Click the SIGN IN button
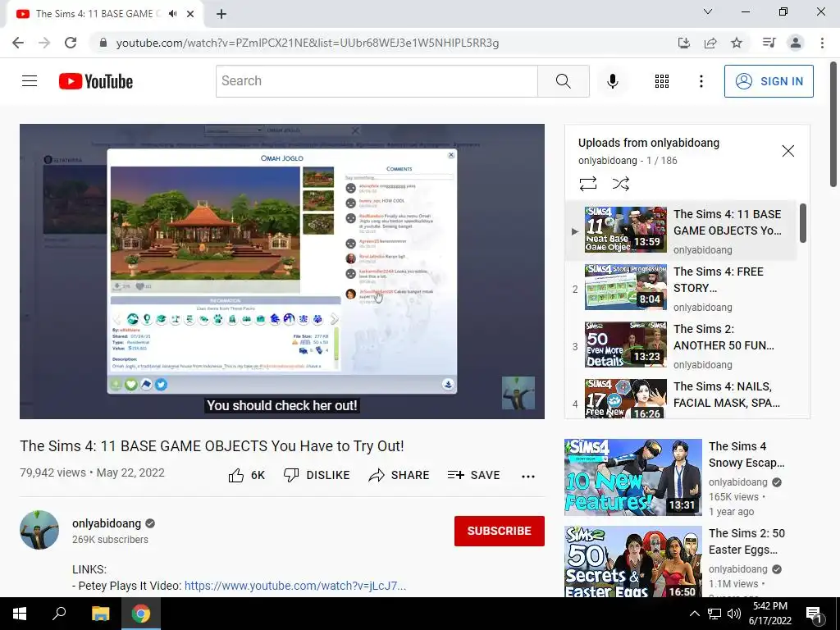 pyautogui.click(x=768, y=81)
